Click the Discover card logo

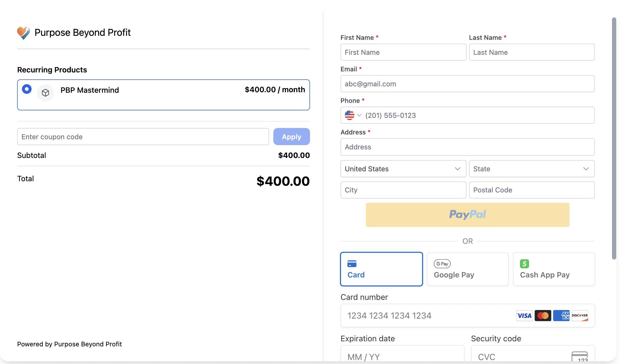click(x=580, y=316)
